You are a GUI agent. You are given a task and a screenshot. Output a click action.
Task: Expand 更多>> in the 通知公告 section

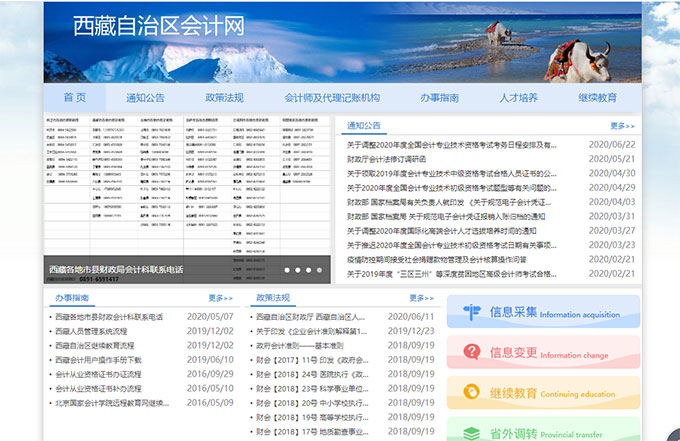622,126
